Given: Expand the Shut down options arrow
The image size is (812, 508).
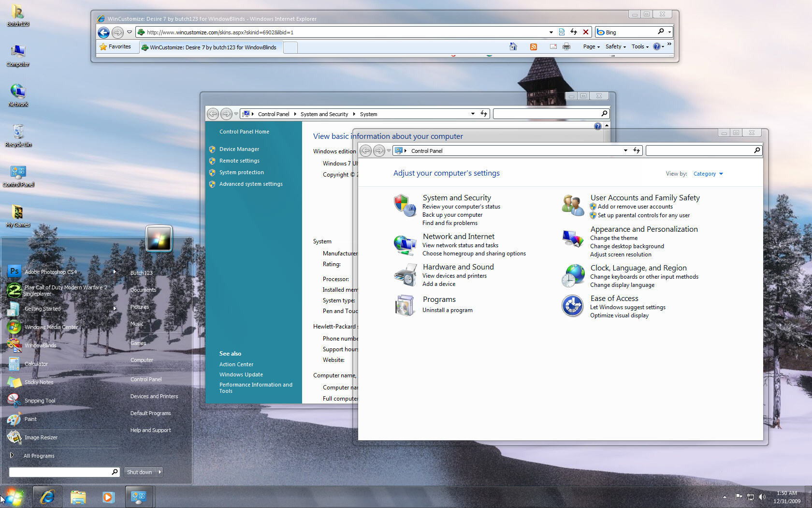Looking at the screenshot, I should coord(159,472).
